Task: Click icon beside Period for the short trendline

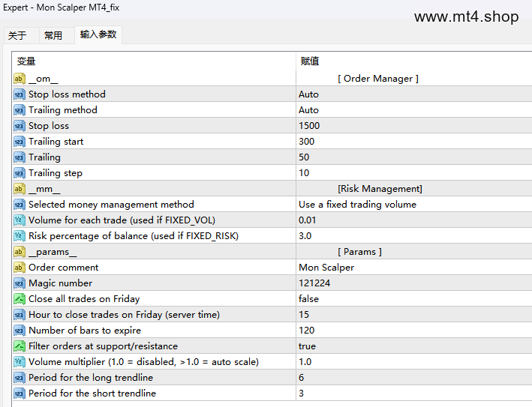Action: click(20, 394)
